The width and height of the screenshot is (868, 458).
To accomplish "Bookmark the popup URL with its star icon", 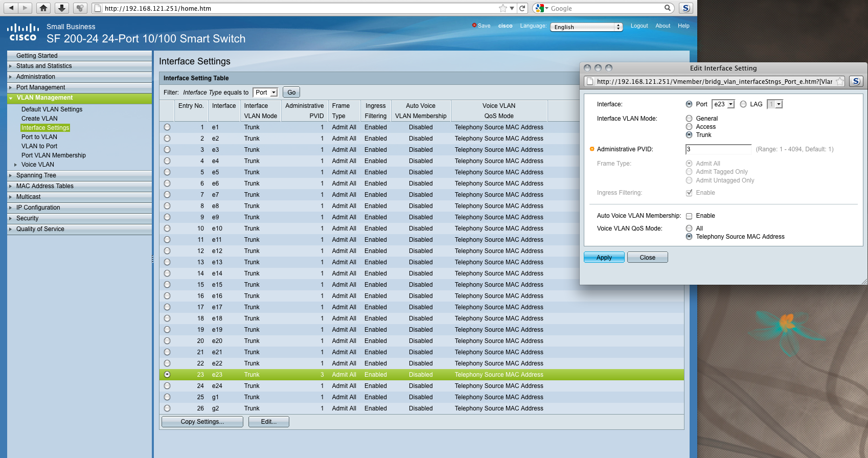I will click(x=839, y=81).
